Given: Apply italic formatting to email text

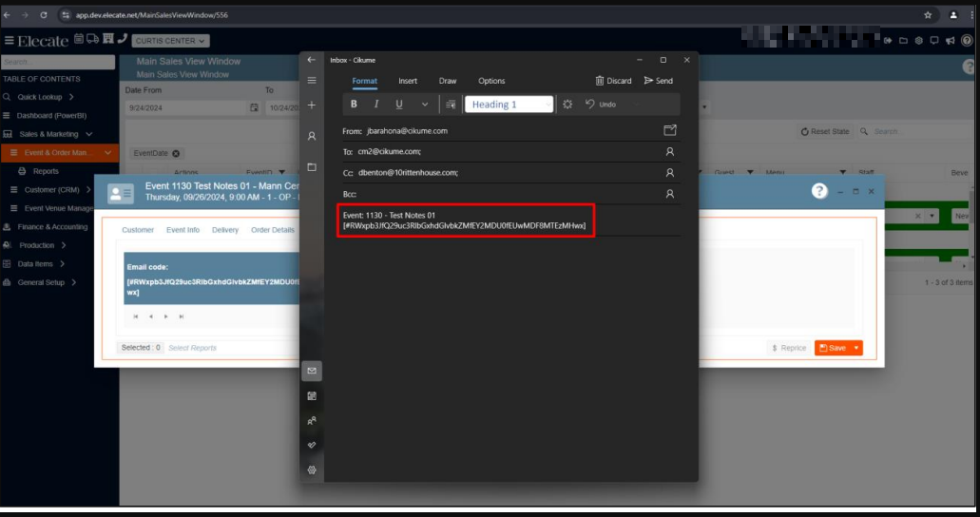Looking at the screenshot, I should (x=376, y=105).
